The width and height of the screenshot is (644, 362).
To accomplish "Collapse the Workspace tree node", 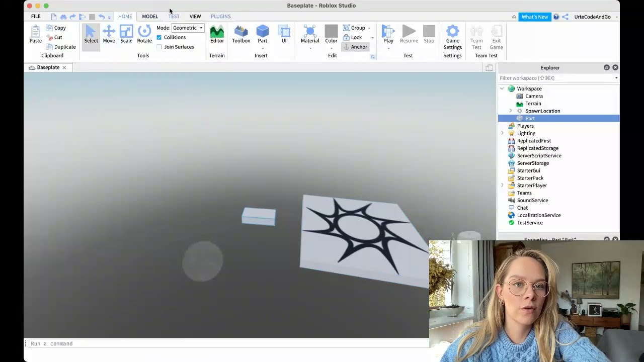I will click(502, 88).
